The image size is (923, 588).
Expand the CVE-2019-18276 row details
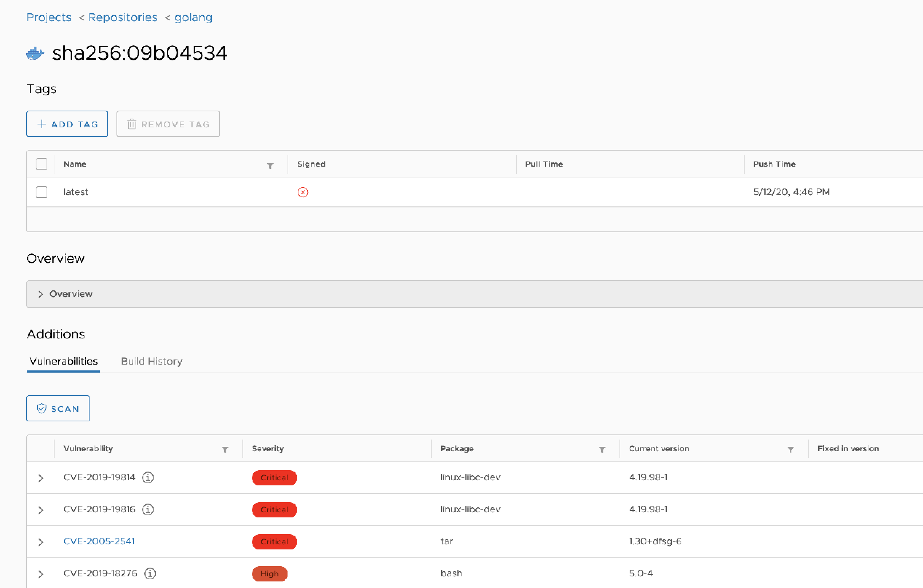41,574
